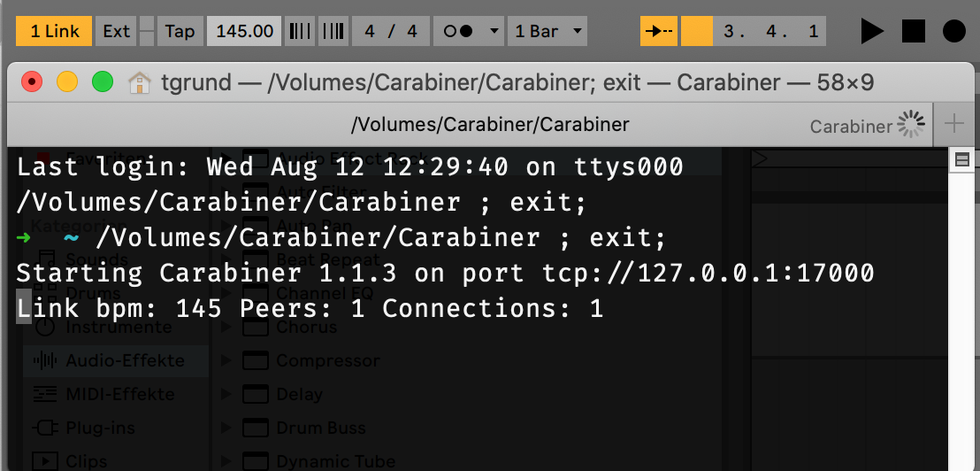Arm the round Record button

pos(953,31)
